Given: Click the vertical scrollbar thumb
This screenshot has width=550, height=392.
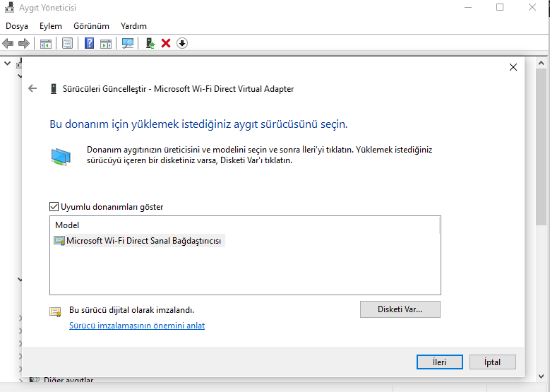Looking at the screenshot, I should pos(541,148).
